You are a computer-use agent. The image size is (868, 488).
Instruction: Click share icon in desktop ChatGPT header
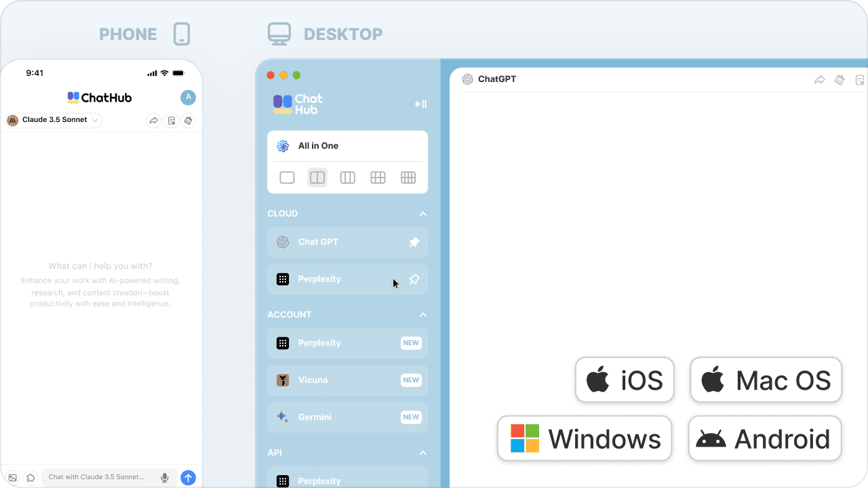(x=819, y=80)
